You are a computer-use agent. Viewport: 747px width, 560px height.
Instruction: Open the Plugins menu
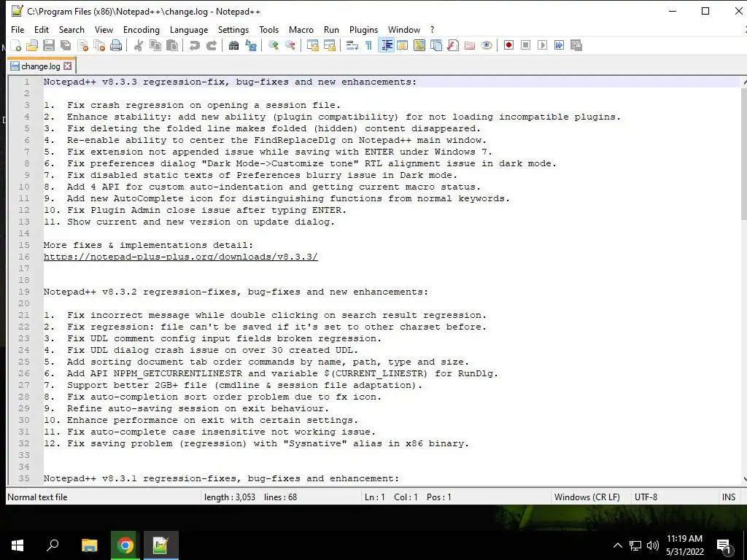pyautogui.click(x=363, y=29)
